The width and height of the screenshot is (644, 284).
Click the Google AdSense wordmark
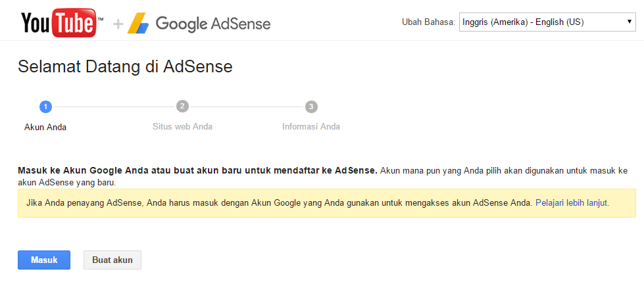[212, 24]
